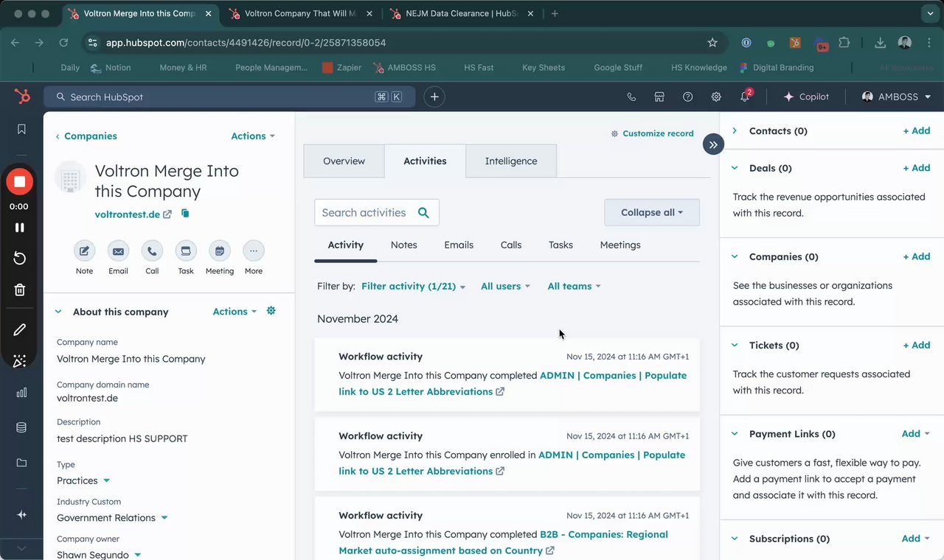Open the reporting bar chart icon

pos(21,393)
